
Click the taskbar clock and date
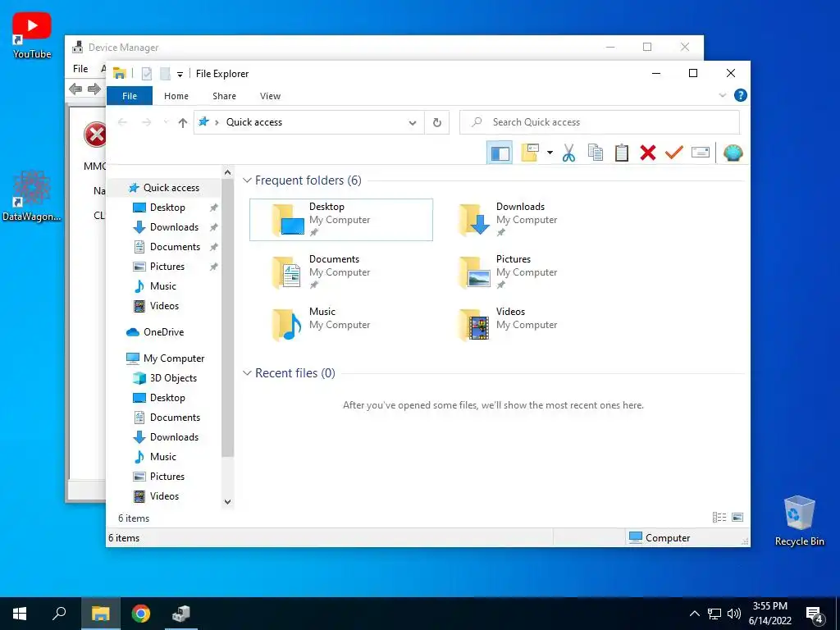coord(769,614)
